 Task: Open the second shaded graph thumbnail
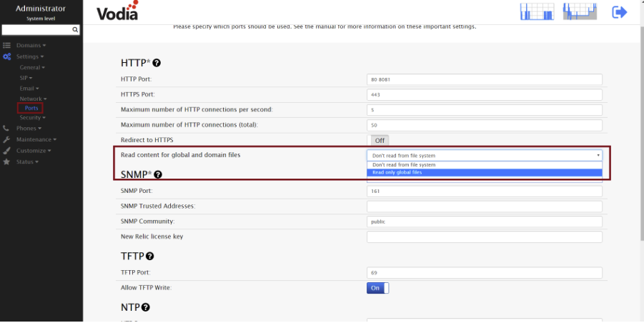580,11
